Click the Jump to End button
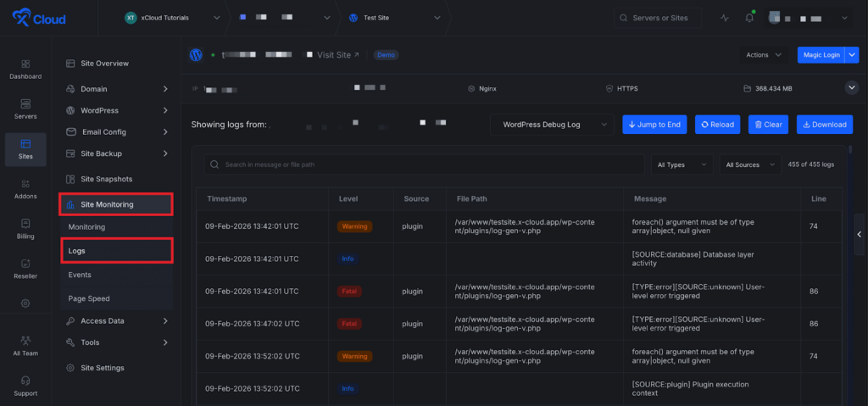 pyautogui.click(x=654, y=125)
